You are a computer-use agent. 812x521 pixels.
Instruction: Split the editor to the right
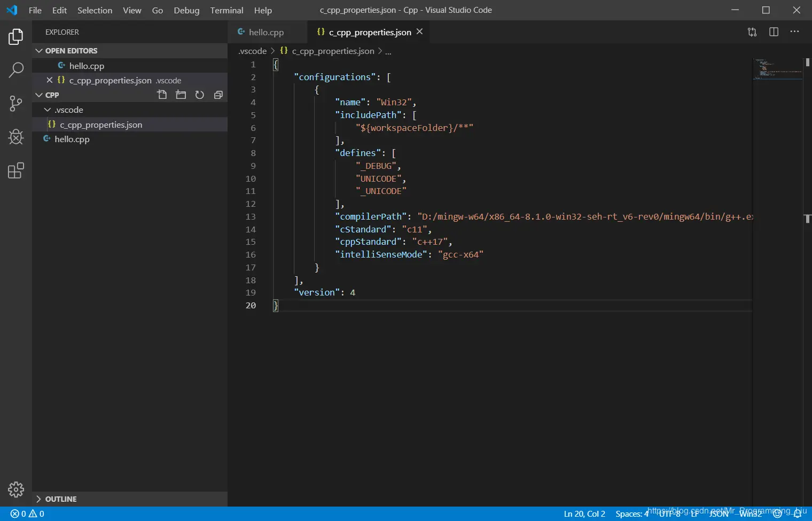pos(774,32)
